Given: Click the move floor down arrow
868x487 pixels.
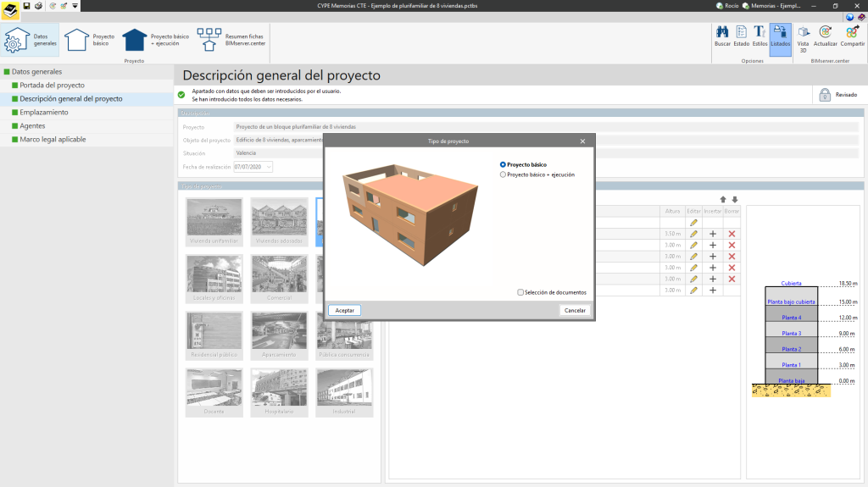Looking at the screenshot, I should 735,199.
